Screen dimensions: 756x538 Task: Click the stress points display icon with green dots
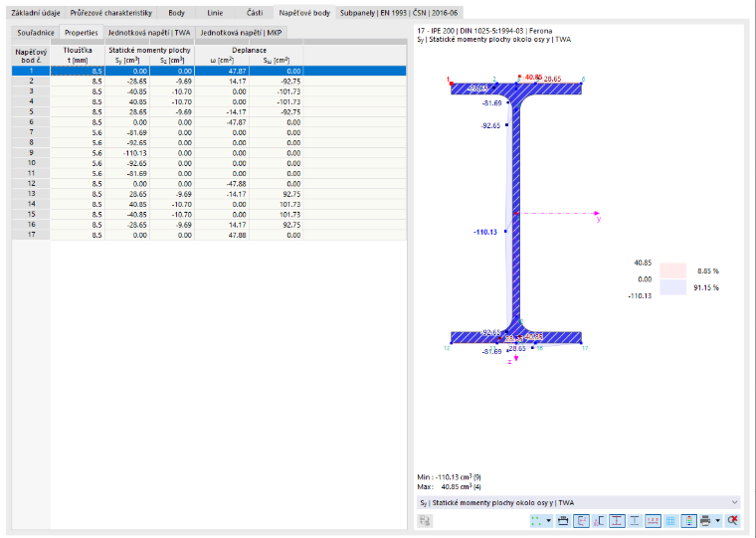[535, 521]
